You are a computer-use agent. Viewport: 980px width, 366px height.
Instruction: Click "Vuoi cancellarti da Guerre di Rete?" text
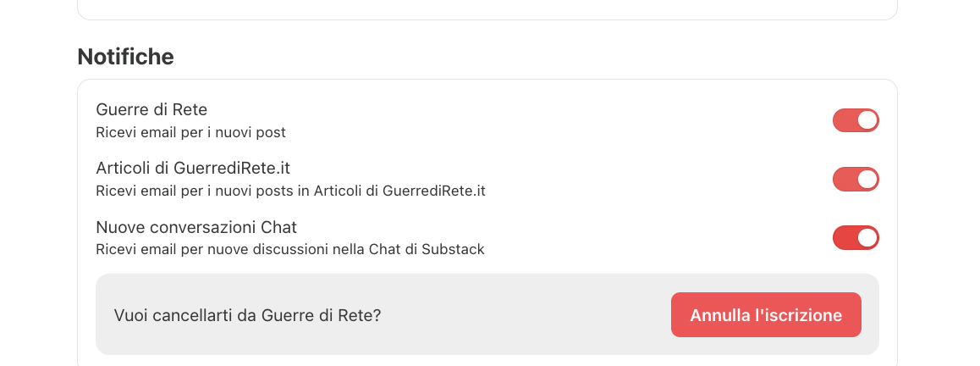click(247, 315)
